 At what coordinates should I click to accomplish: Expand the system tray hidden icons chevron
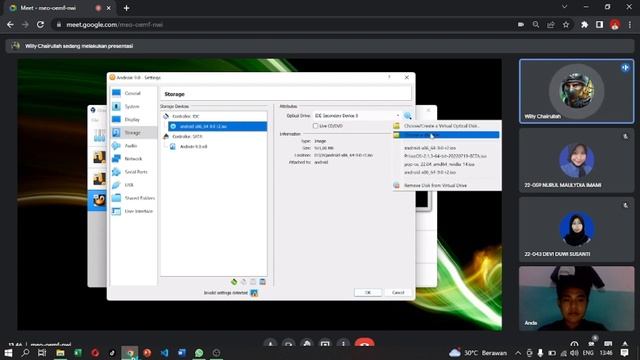[518, 353]
